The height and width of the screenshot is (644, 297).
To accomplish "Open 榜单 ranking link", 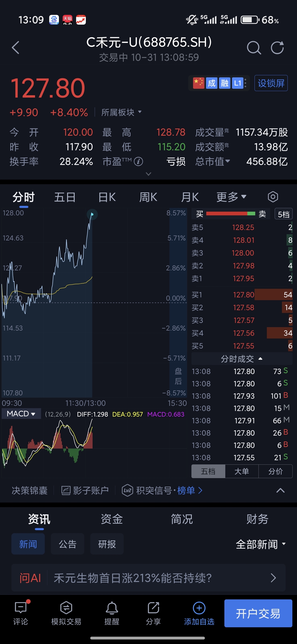I will pos(190,490).
